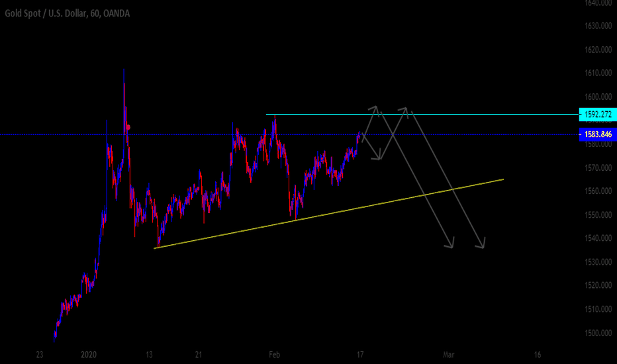Click the 1640.000 price axis label
The height and width of the screenshot is (364, 617).
[x=598, y=3]
